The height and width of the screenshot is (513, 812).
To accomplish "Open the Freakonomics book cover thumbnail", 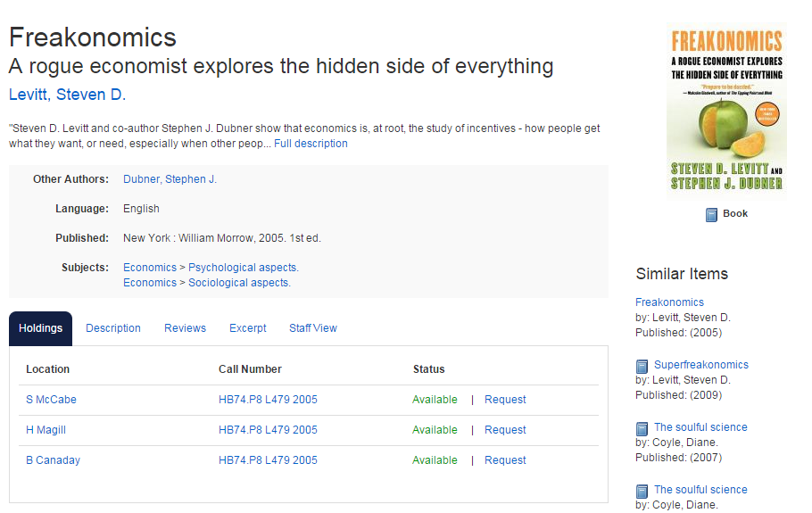I will (x=726, y=111).
